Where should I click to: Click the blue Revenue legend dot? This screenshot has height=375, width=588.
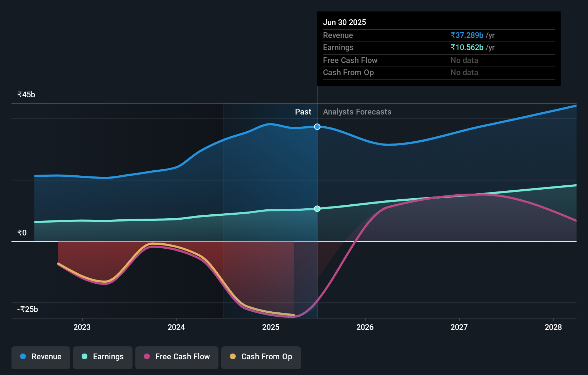(23, 356)
